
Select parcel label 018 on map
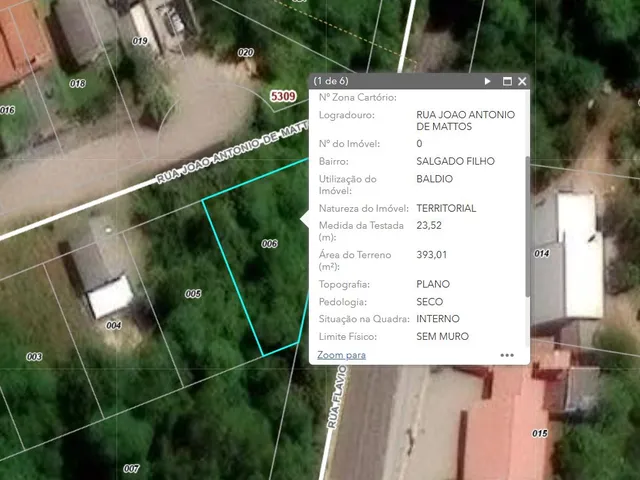point(77,83)
